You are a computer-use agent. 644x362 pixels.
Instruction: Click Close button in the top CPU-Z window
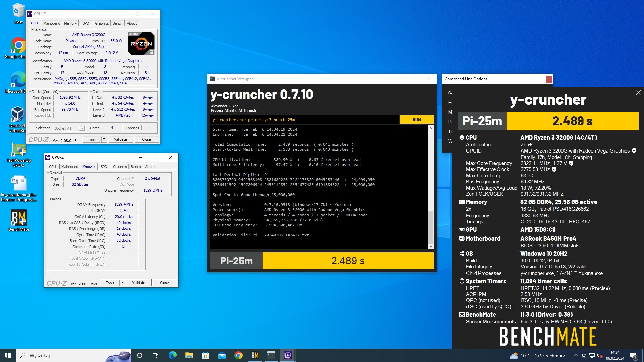[146, 139]
